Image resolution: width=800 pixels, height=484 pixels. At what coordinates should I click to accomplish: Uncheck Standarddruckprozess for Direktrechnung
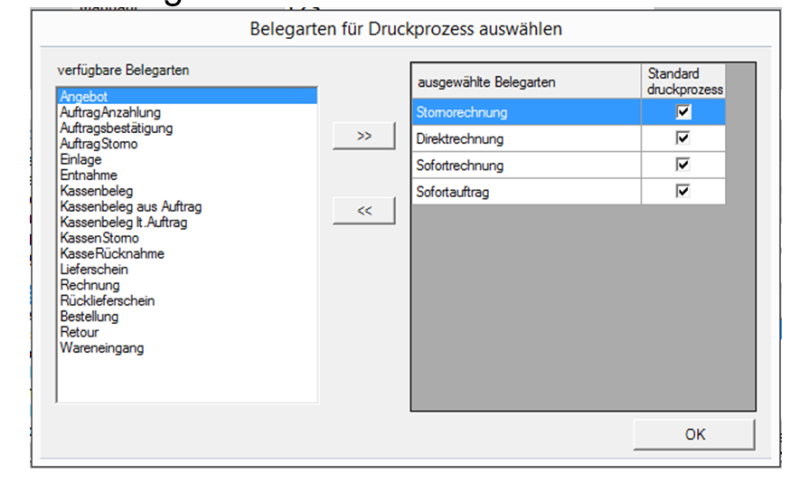click(684, 139)
